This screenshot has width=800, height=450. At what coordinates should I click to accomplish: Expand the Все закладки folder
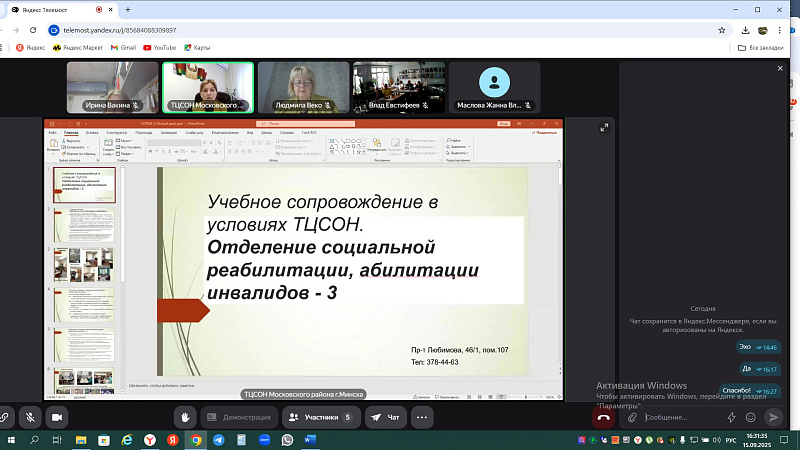click(760, 47)
